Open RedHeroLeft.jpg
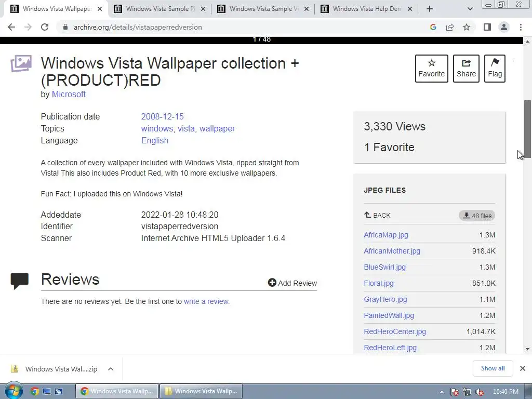Screen dimensions: 532x399 390,348
